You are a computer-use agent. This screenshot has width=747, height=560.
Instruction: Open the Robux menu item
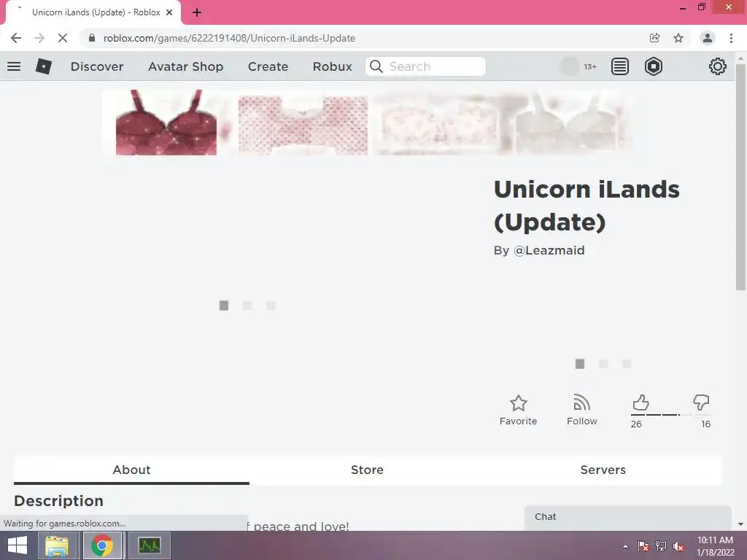click(332, 66)
